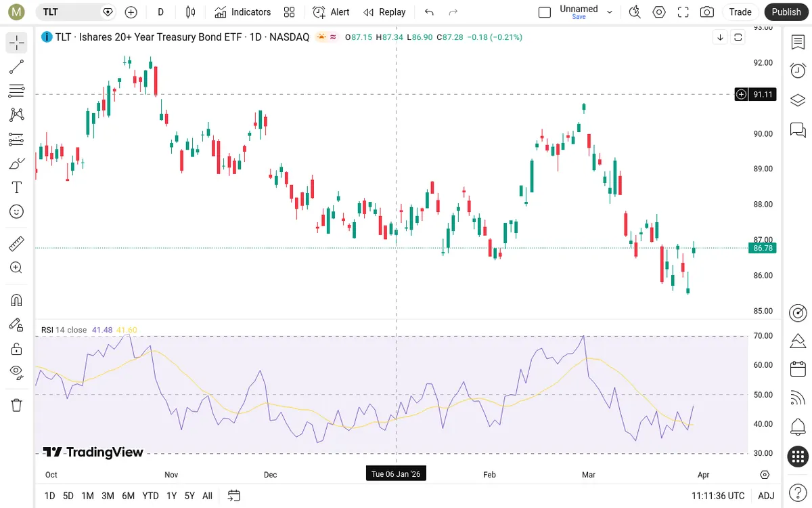Activate the Zoom In tool
This screenshot has height=508, width=812.
pos(17,268)
